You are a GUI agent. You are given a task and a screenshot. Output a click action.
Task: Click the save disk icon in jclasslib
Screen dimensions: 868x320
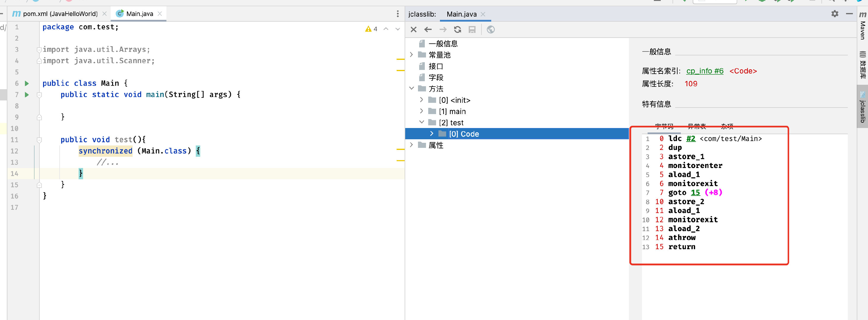pos(472,30)
